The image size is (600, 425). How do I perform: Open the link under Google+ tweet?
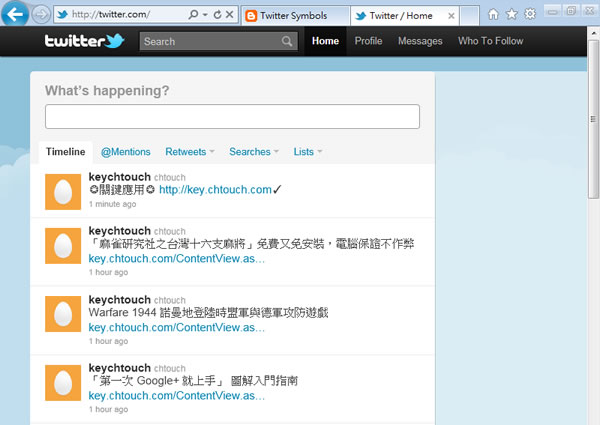point(176,396)
